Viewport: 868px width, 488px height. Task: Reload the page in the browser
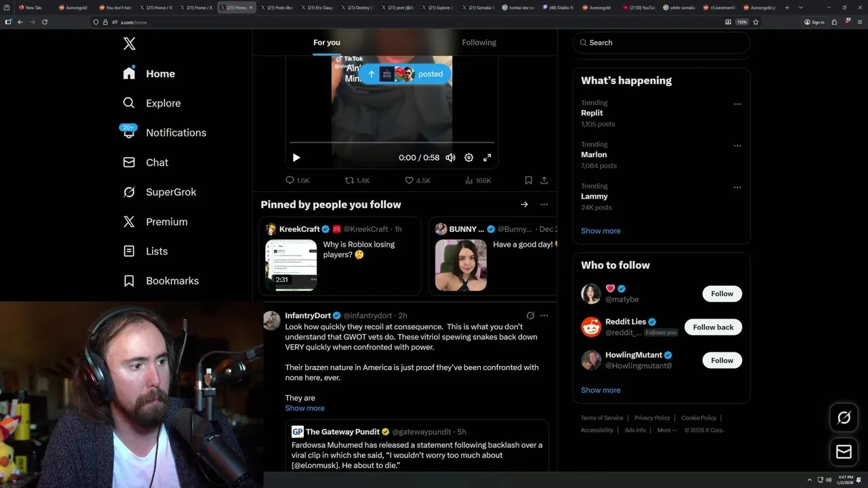coord(45,22)
